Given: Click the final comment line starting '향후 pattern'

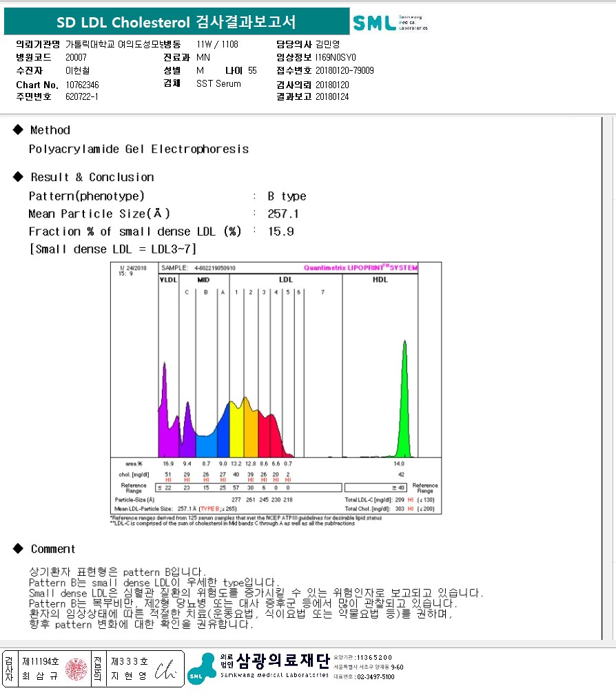Looking at the screenshot, I should click(x=141, y=624).
